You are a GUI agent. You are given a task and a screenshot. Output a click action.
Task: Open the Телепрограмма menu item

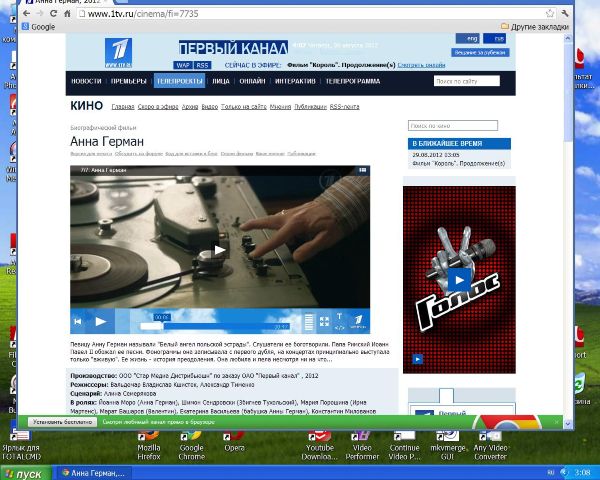coord(352,81)
